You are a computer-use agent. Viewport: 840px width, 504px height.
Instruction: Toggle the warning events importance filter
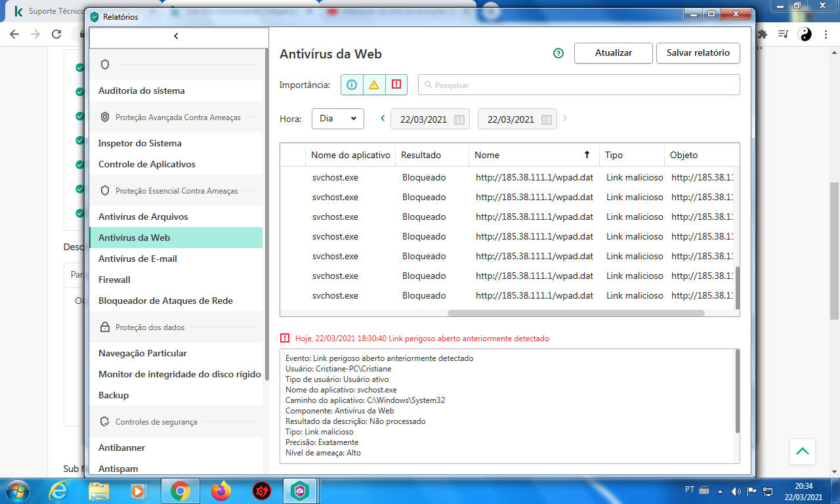[374, 85]
